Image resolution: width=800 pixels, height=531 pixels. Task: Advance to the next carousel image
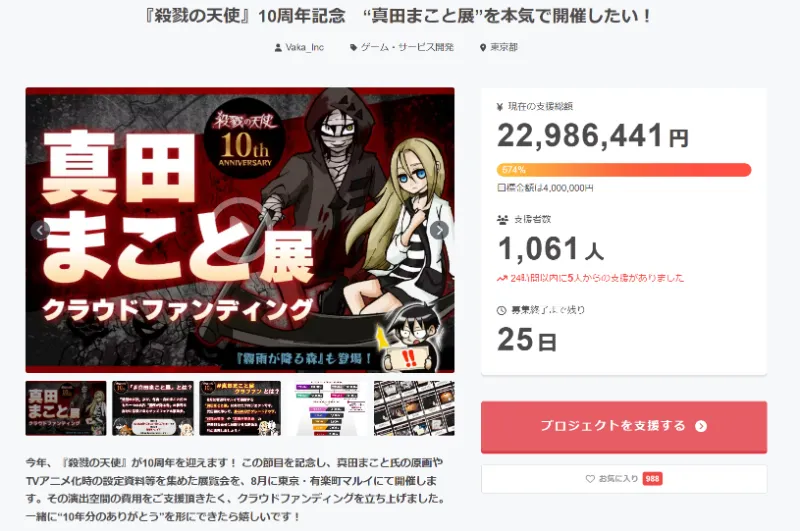pyautogui.click(x=439, y=230)
